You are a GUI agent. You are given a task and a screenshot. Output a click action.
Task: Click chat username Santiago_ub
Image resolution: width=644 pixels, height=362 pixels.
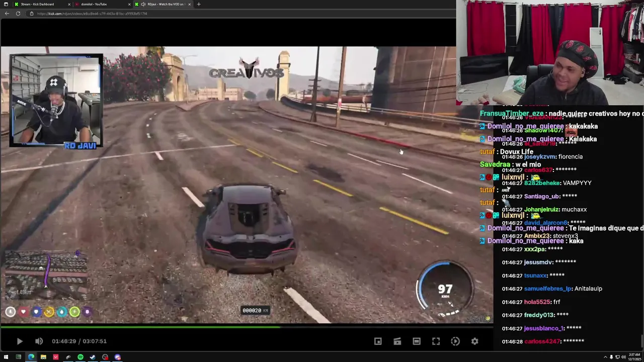pyautogui.click(x=542, y=197)
